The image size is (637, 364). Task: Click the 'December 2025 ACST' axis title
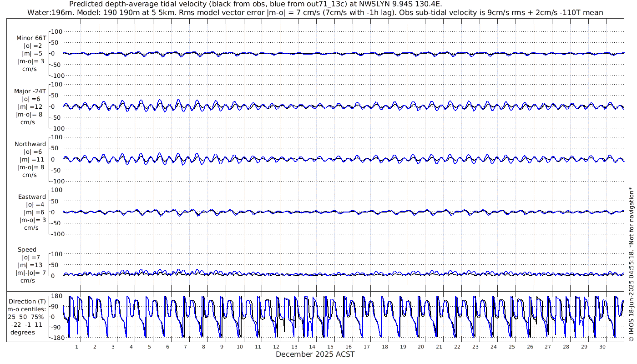315,354
